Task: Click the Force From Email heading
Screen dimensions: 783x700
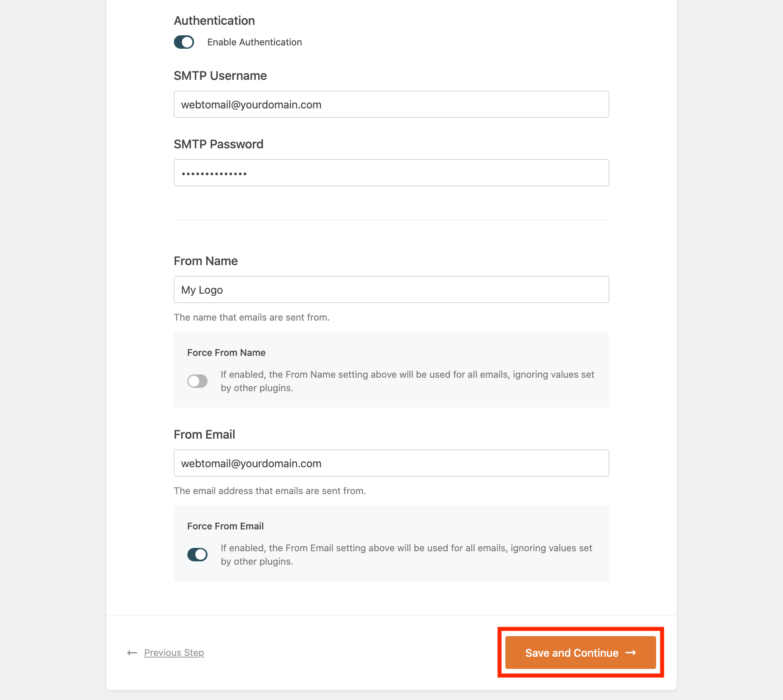Action: 225,526
